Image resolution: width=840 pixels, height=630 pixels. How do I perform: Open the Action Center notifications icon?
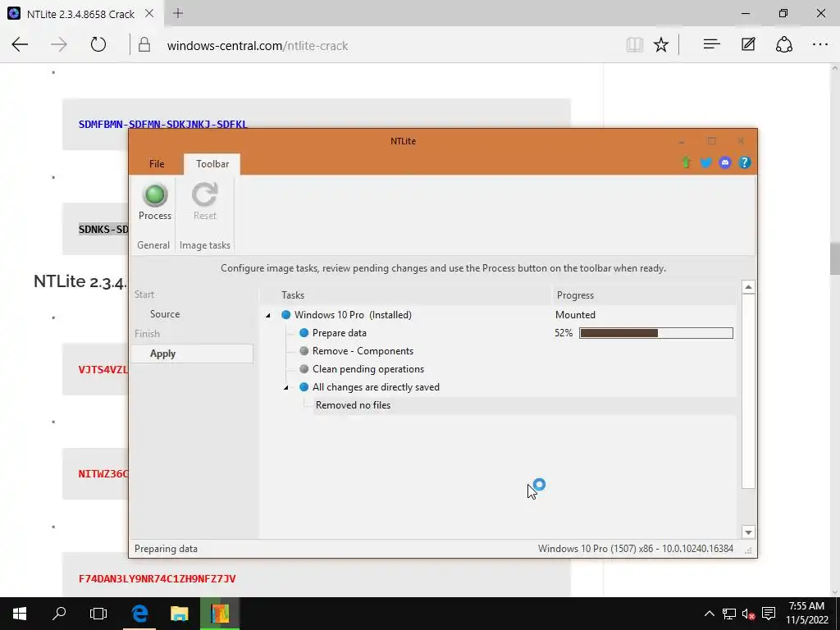point(768,614)
